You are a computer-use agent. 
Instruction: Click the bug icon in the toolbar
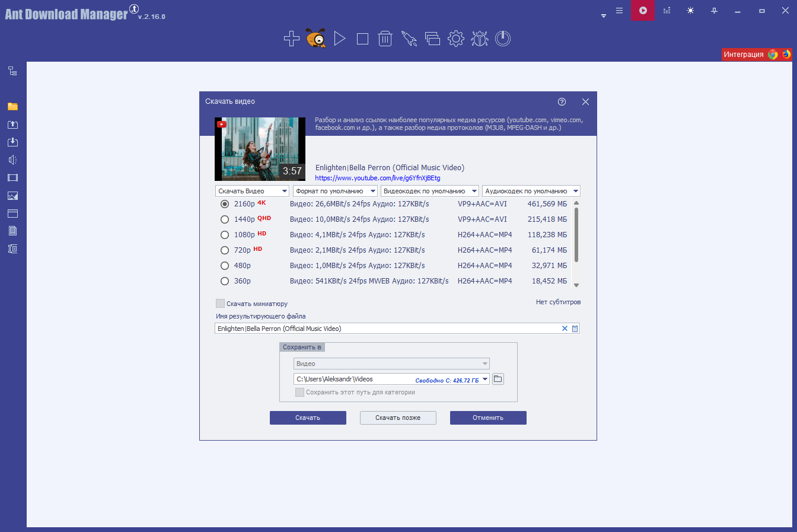tap(480, 39)
